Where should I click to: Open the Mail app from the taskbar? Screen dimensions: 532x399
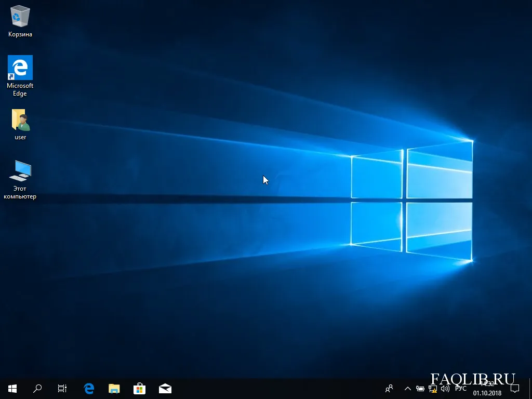pyautogui.click(x=165, y=389)
